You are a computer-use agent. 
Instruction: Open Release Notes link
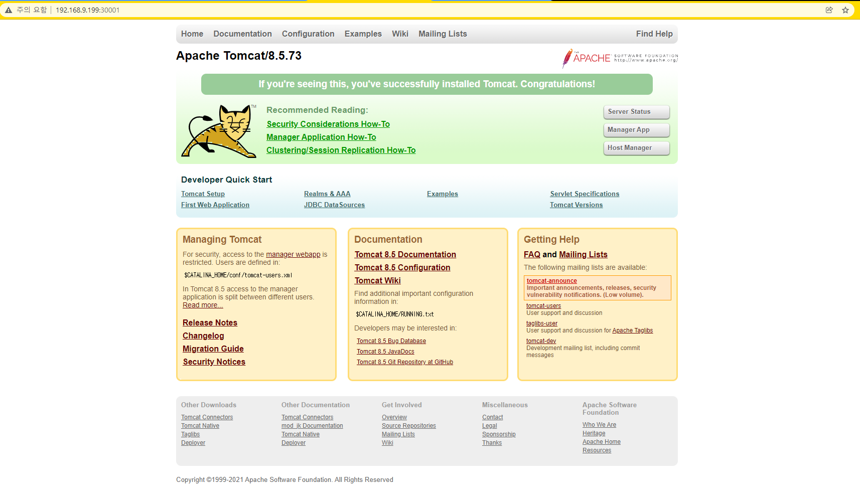(x=210, y=323)
